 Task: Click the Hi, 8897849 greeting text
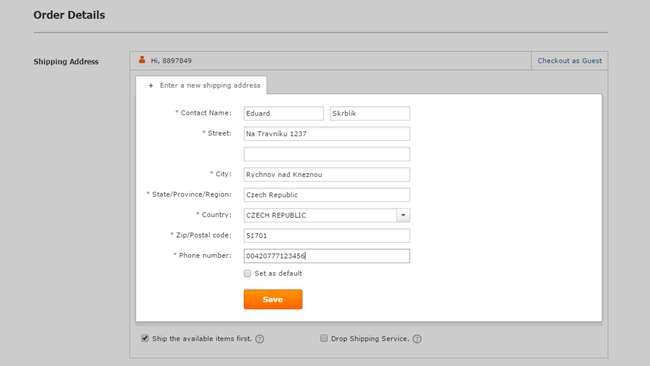coord(171,61)
